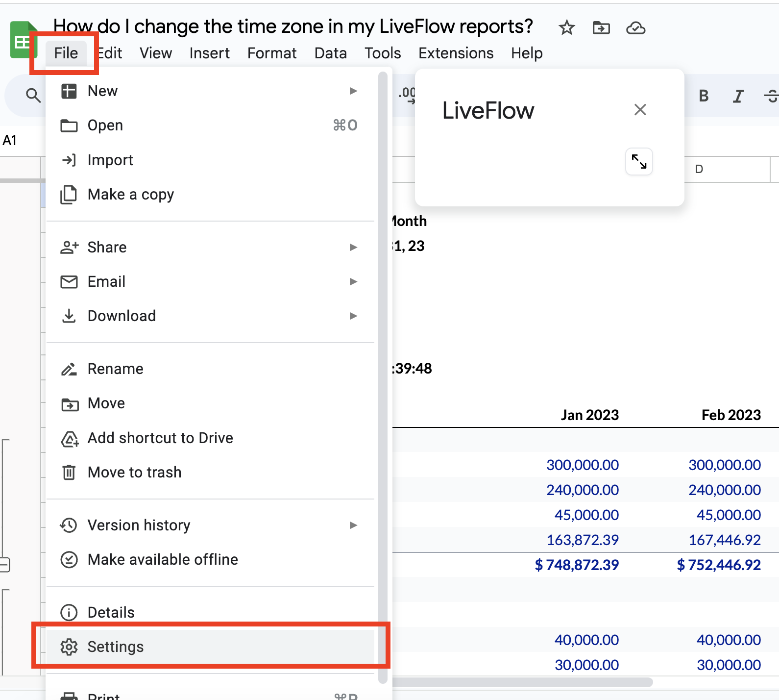Open Details from the File menu
The image size is (779, 700).
(x=210, y=613)
